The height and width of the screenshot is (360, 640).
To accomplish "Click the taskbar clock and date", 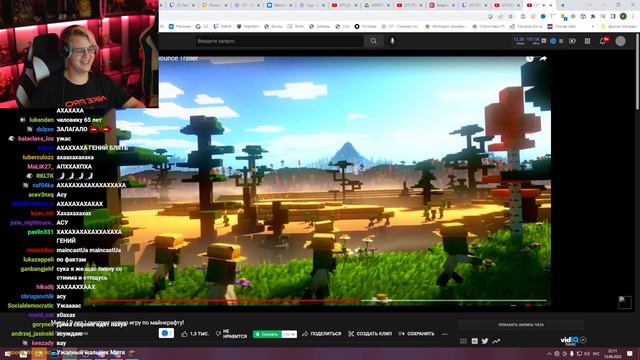I will [x=613, y=353].
